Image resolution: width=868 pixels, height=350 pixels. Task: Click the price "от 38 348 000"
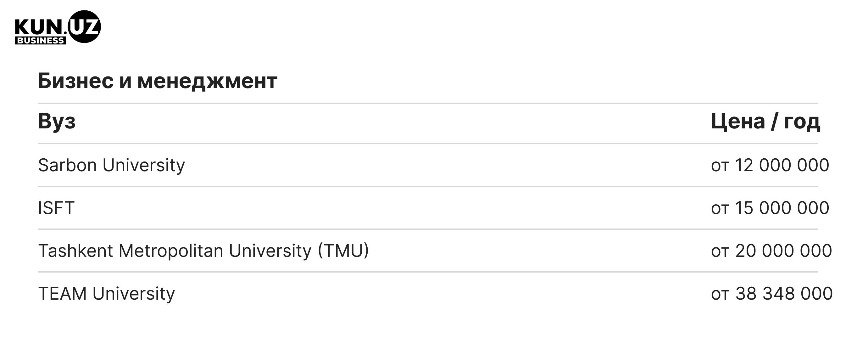click(772, 294)
